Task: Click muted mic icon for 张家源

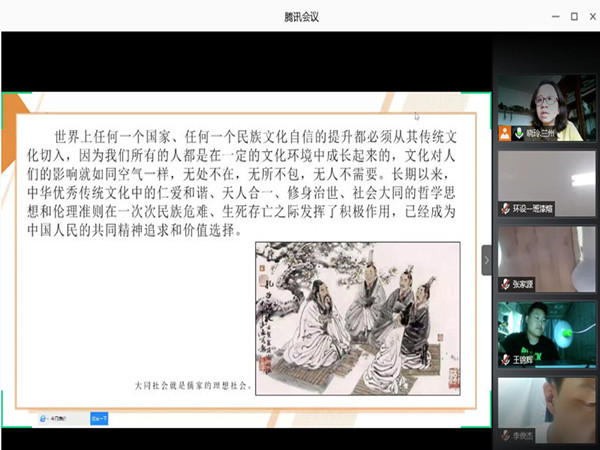Action: click(x=504, y=284)
